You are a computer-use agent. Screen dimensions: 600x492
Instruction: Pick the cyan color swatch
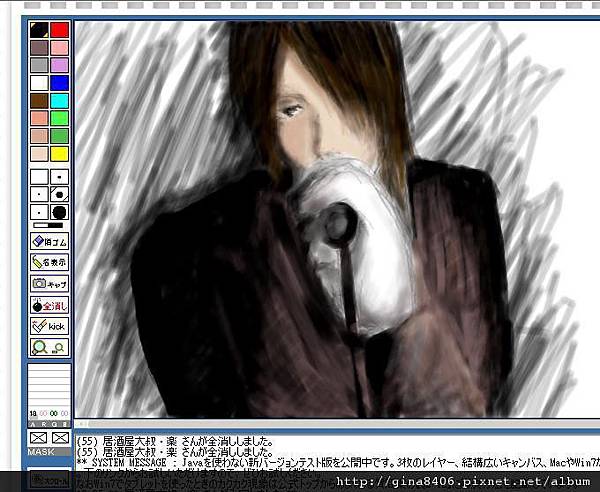[x=60, y=101]
